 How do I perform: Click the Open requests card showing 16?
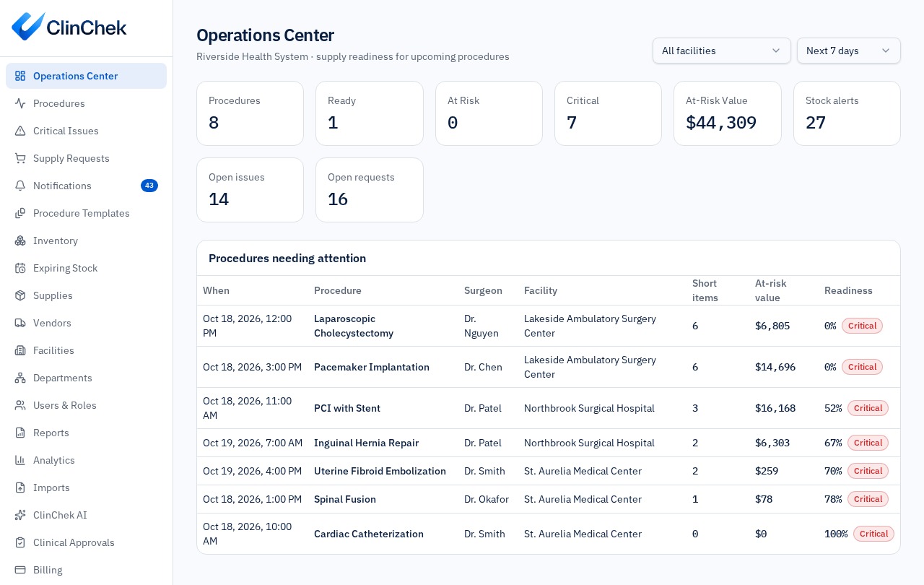coord(370,190)
